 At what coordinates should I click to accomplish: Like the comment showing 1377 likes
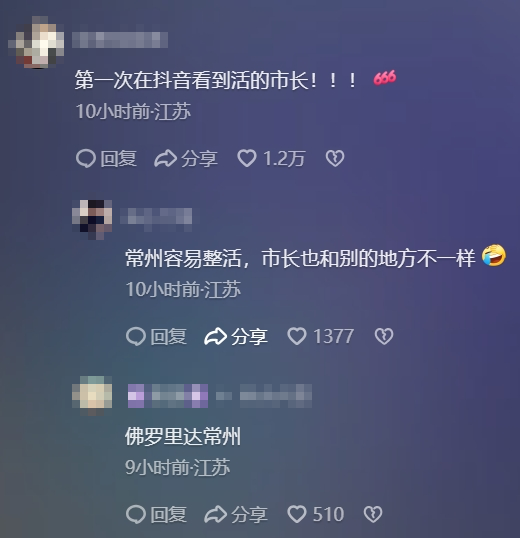point(320,336)
